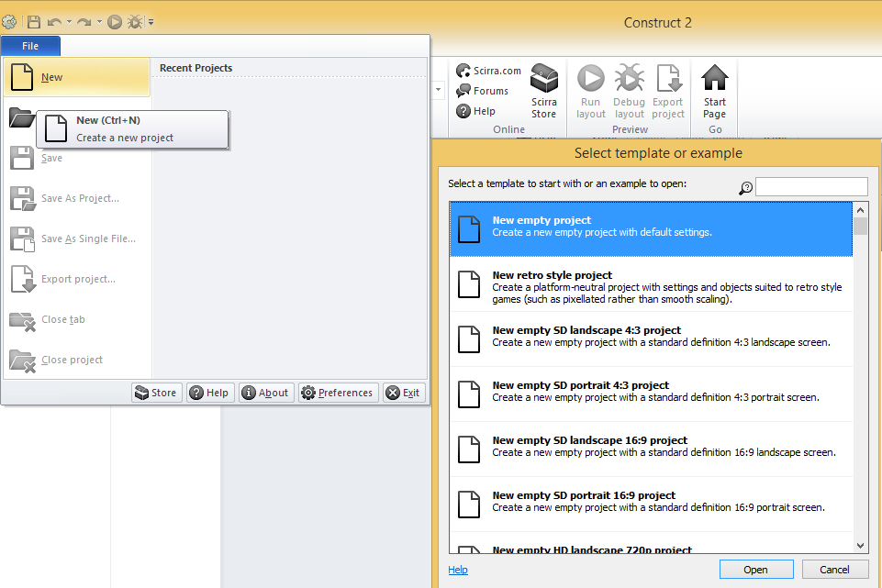The width and height of the screenshot is (882, 588).
Task: Open Scirra.com from the Online ribbon group
Action: click(x=489, y=71)
